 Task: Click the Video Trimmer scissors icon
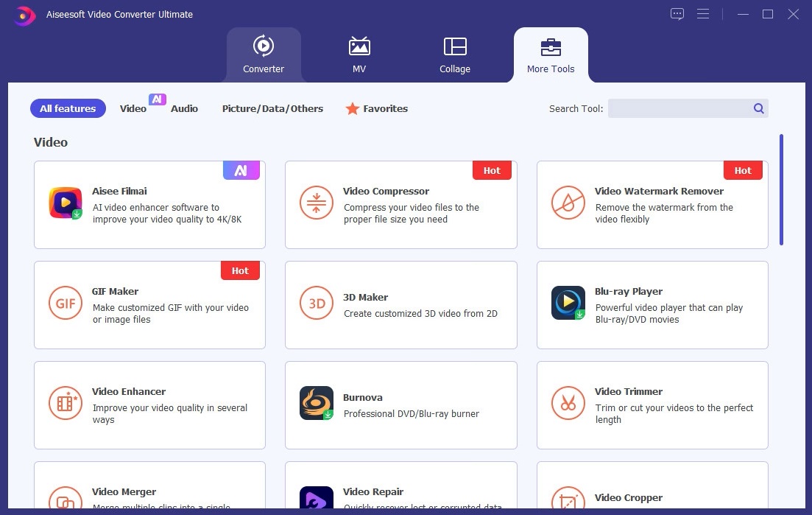(568, 403)
